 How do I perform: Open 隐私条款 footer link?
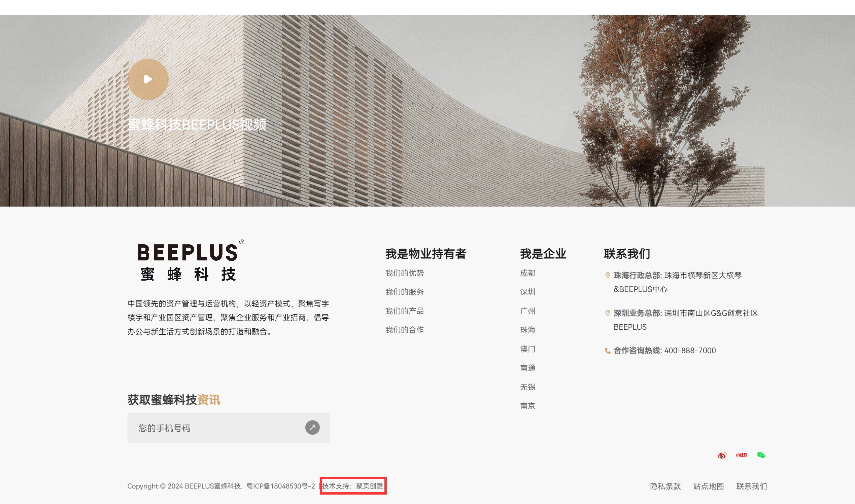pos(665,487)
